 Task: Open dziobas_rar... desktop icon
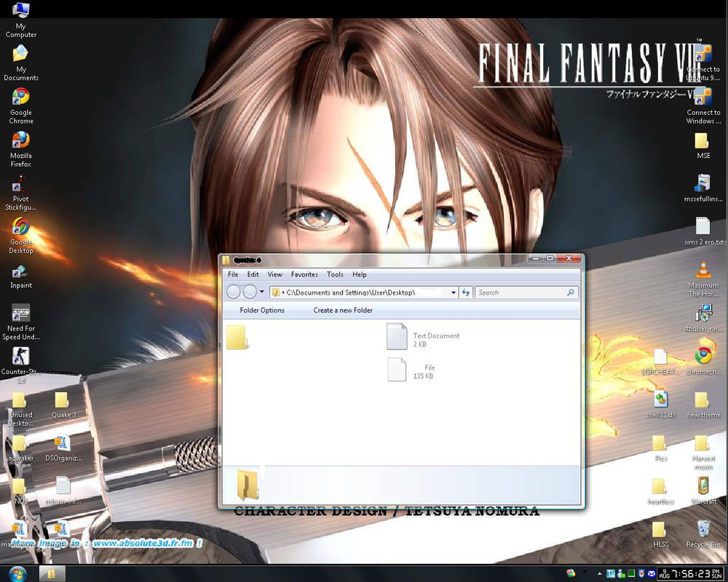click(703, 319)
